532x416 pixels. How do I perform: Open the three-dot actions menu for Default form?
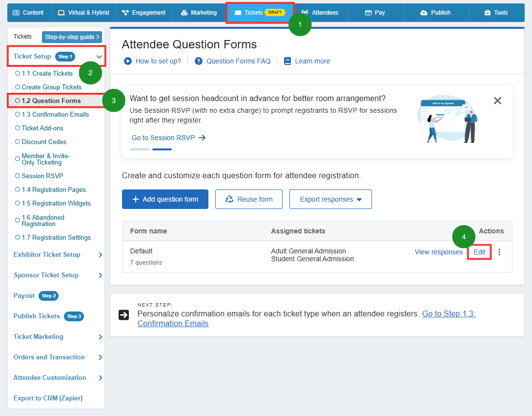499,251
